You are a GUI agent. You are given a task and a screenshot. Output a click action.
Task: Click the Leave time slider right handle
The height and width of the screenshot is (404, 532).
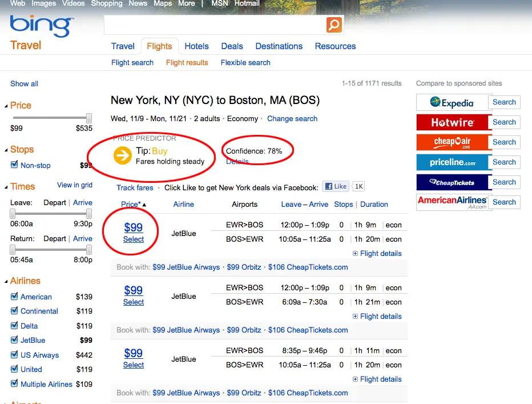pos(89,214)
